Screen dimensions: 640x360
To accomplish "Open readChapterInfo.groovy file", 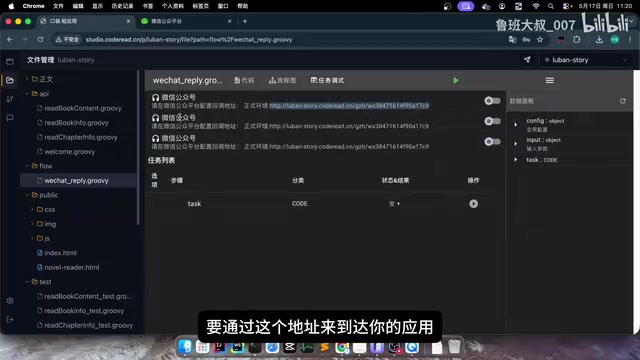I will (x=81, y=137).
